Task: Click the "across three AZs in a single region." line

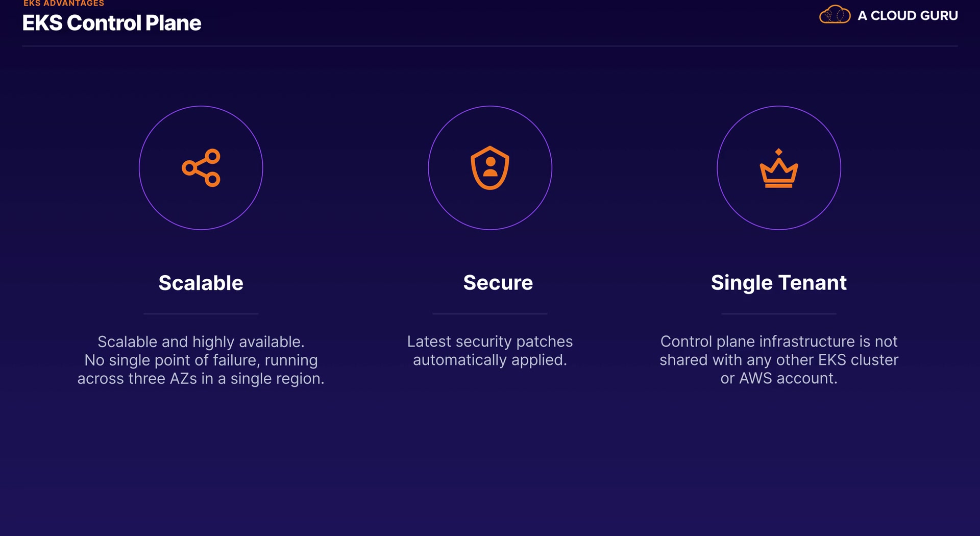Action: [201, 379]
